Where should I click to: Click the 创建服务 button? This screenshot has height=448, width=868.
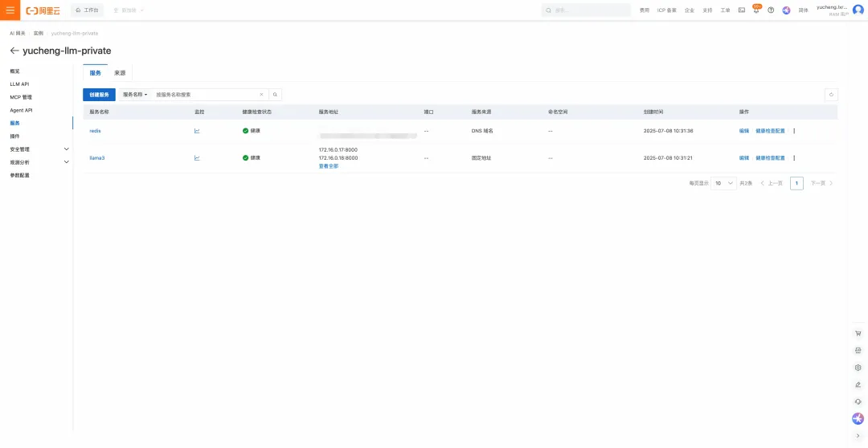tap(99, 95)
